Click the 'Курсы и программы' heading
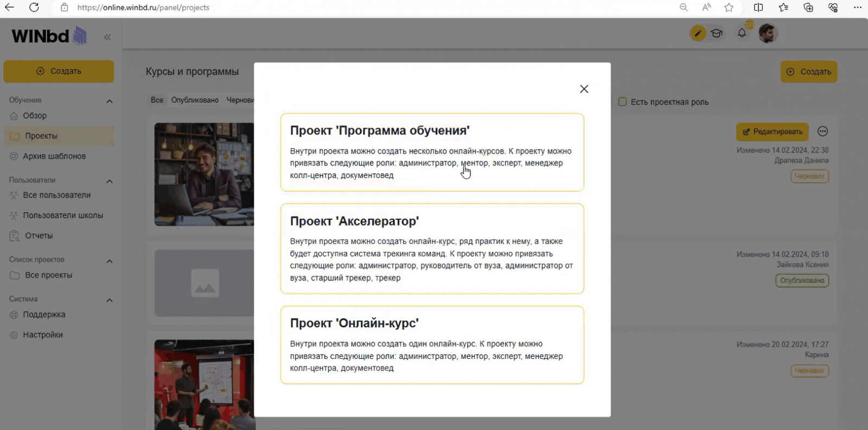 click(x=192, y=72)
